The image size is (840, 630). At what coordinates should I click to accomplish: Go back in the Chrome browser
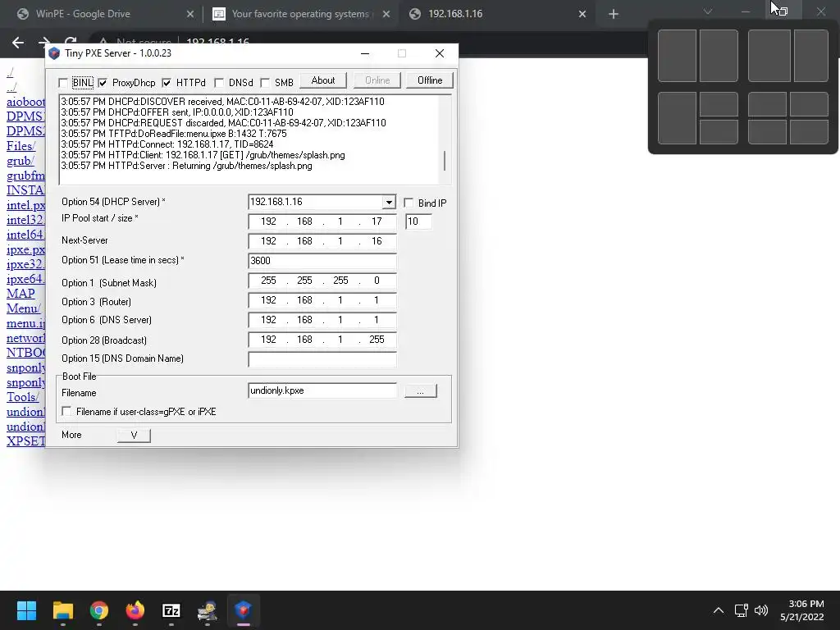point(18,43)
